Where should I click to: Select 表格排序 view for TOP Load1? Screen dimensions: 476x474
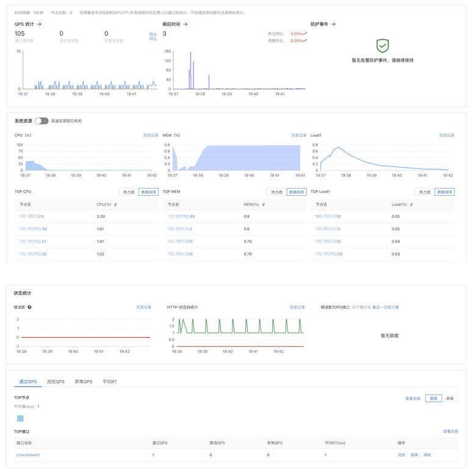444,192
